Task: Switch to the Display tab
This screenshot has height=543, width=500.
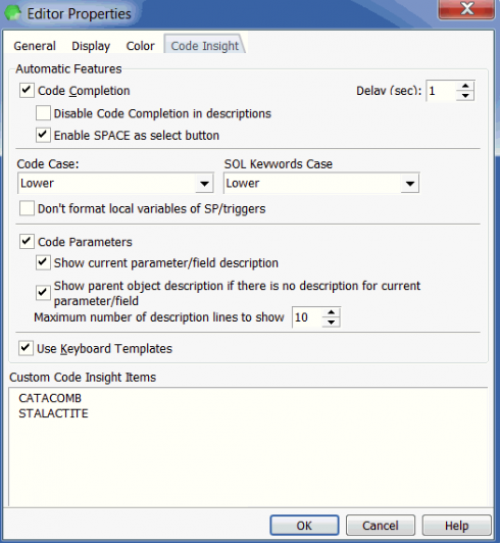Action: (91, 46)
